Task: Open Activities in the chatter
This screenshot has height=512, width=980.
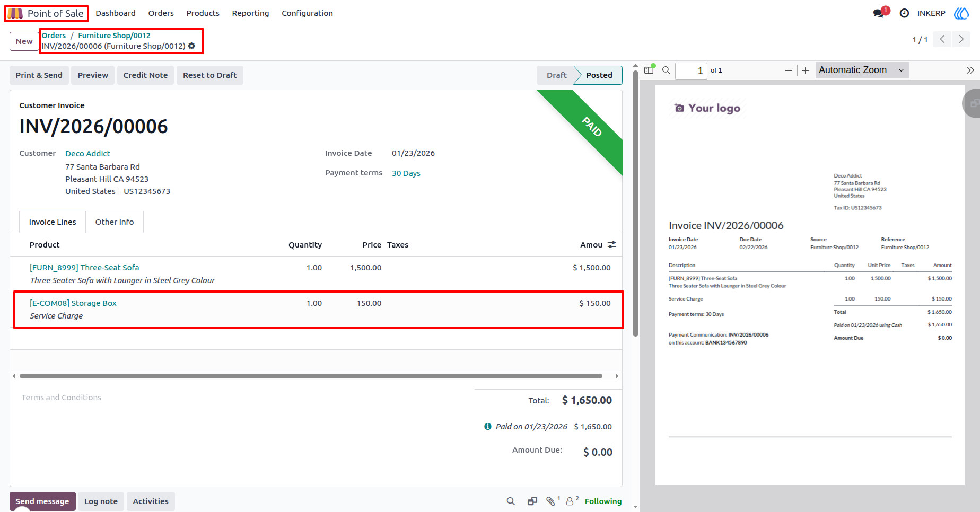Action: tap(151, 501)
